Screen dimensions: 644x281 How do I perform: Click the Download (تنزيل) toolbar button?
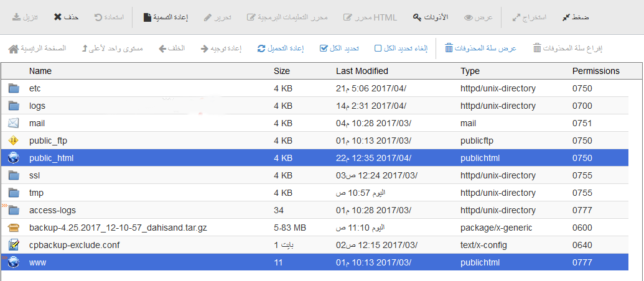[x=25, y=17]
